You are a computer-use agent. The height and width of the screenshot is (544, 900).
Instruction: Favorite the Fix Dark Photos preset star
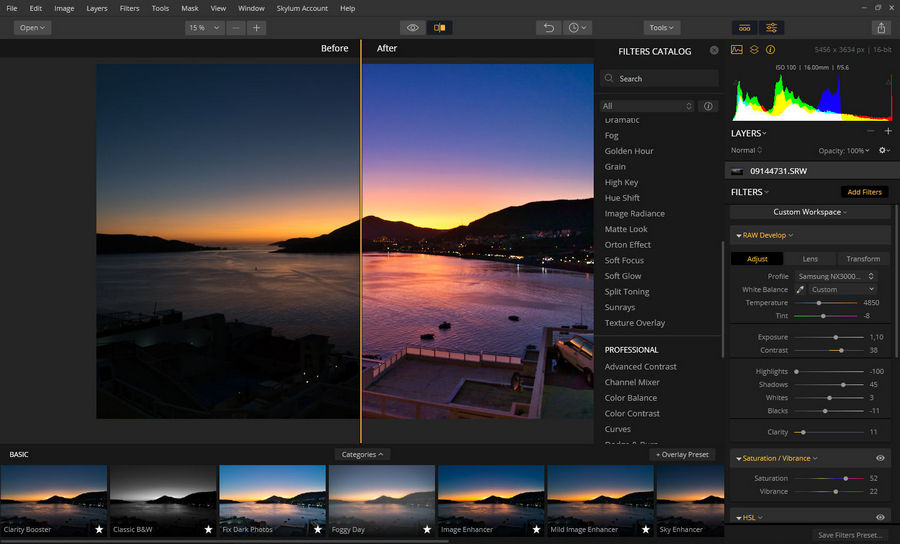click(317, 529)
